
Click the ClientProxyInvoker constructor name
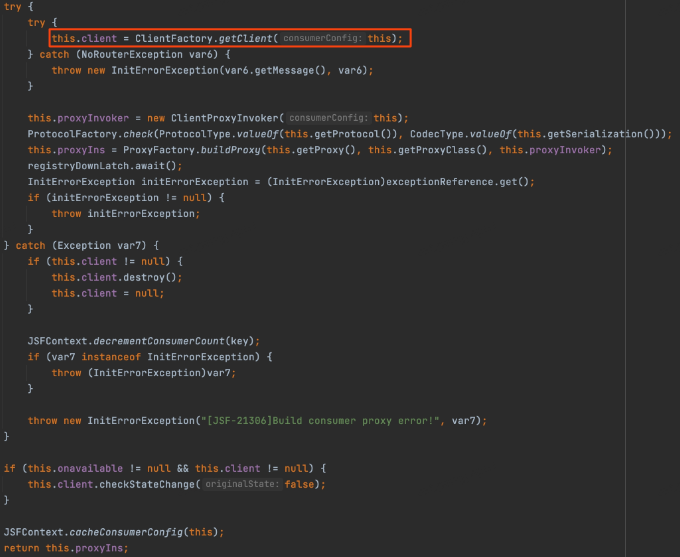click(224, 118)
